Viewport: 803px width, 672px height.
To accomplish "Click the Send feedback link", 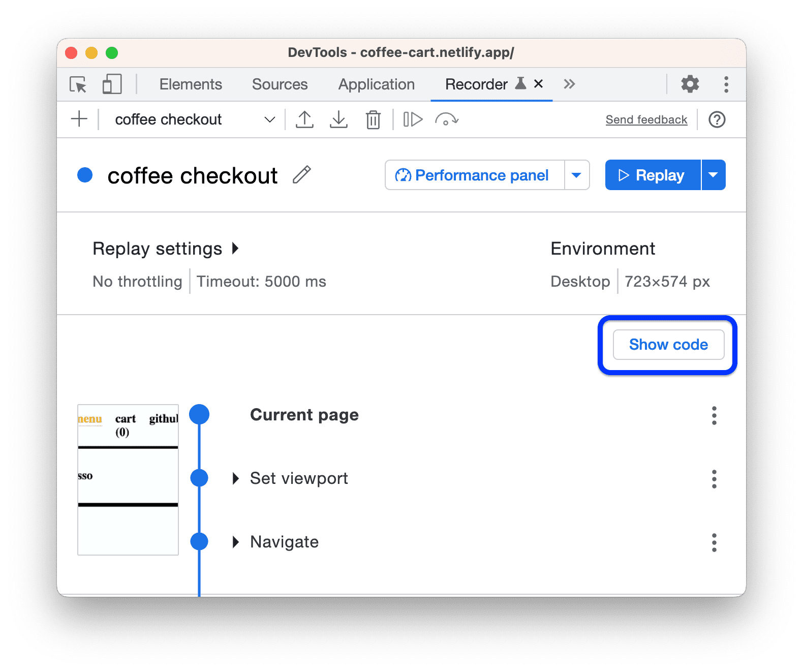I will (x=646, y=120).
